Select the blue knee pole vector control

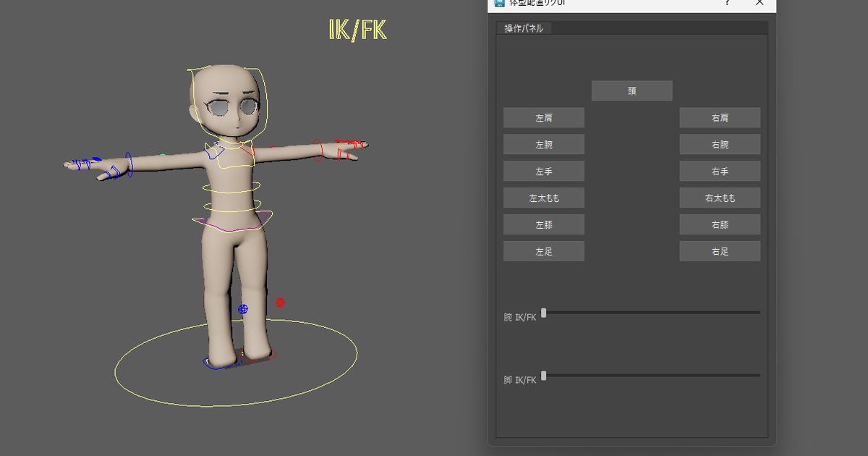[243, 309]
